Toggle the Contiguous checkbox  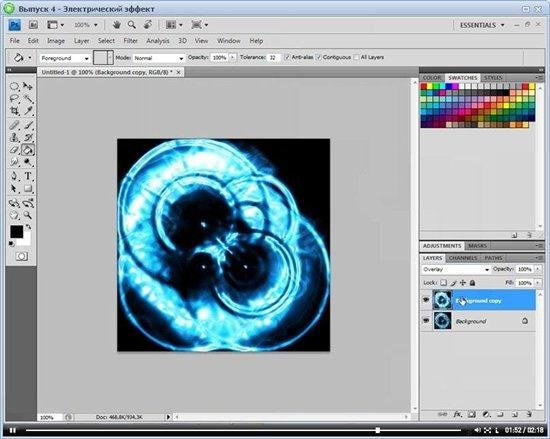[x=319, y=57]
